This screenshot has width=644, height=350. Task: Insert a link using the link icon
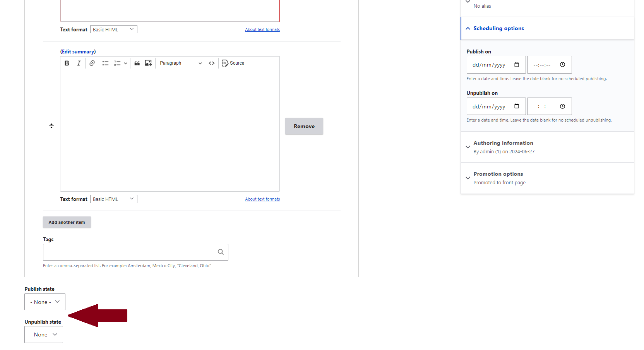[x=92, y=63]
